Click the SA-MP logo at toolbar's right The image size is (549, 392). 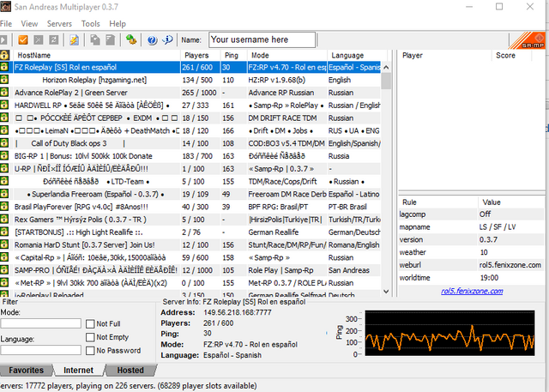click(x=527, y=40)
